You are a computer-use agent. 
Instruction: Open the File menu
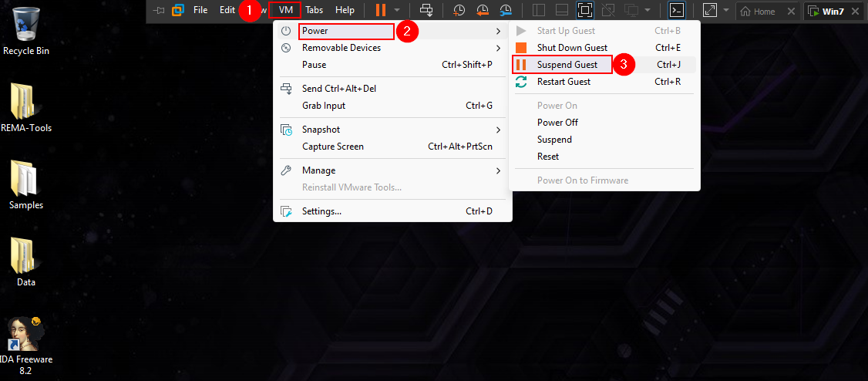point(200,10)
